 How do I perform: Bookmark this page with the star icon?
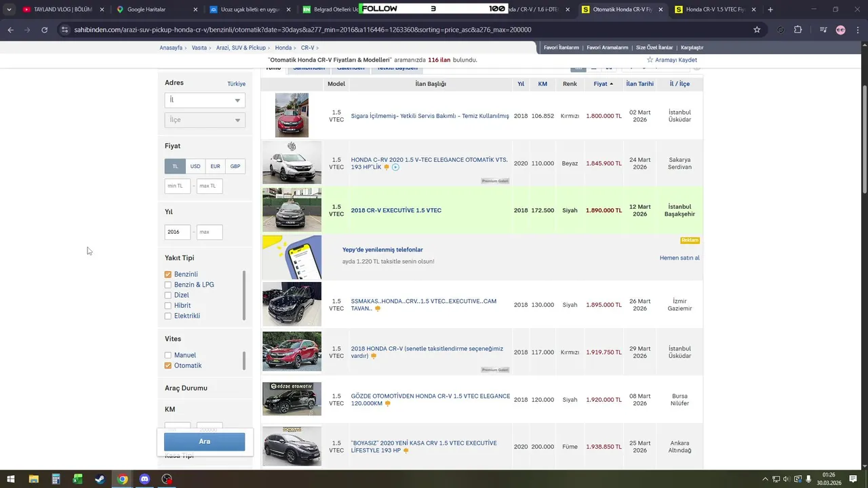(757, 30)
